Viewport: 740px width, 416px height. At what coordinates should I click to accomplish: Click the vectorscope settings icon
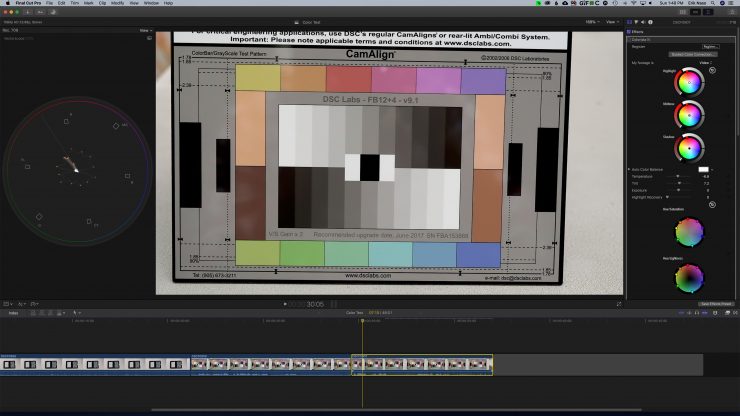pos(148,38)
